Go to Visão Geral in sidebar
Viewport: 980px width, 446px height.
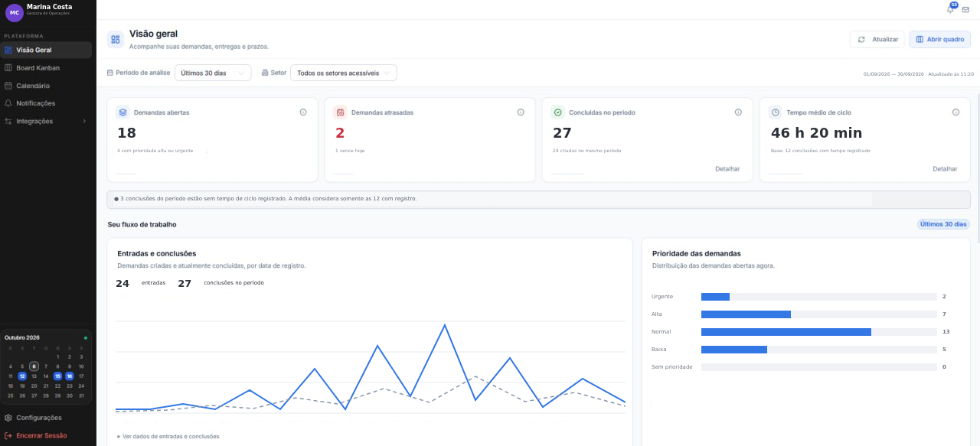click(46, 50)
